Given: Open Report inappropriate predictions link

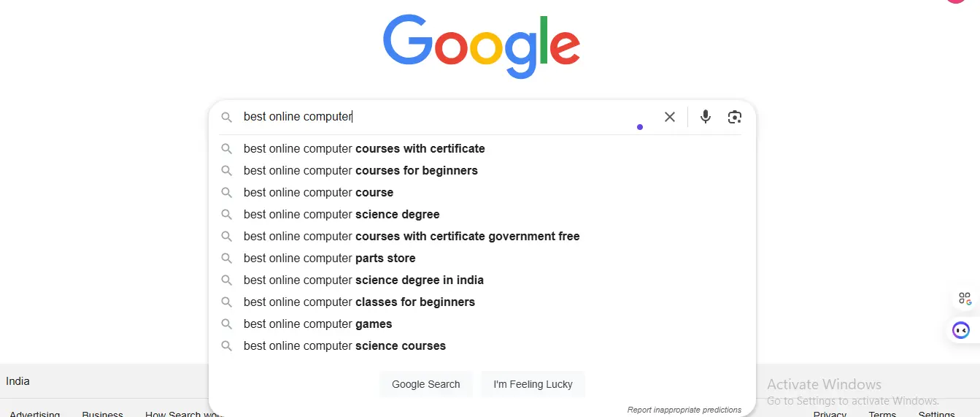Looking at the screenshot, I should click(684, 410).
